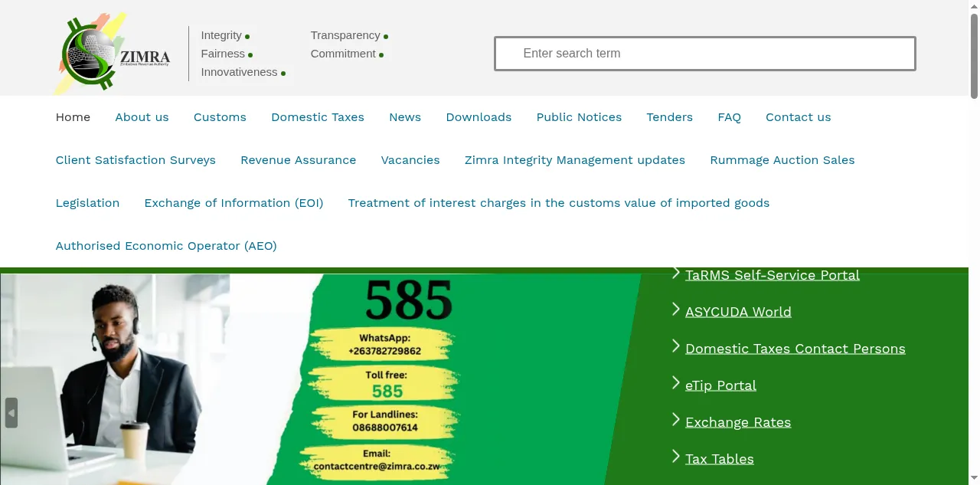The height and width of the screenshot is (485, 980).
Task: Click chevron beside Tax Tables
Action: click(676, 457)
